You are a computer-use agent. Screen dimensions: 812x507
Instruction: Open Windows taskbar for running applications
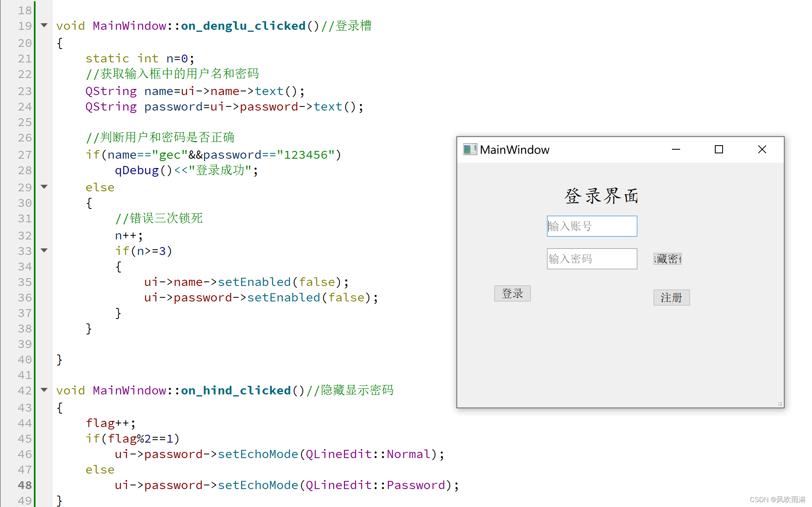(406, 507)
